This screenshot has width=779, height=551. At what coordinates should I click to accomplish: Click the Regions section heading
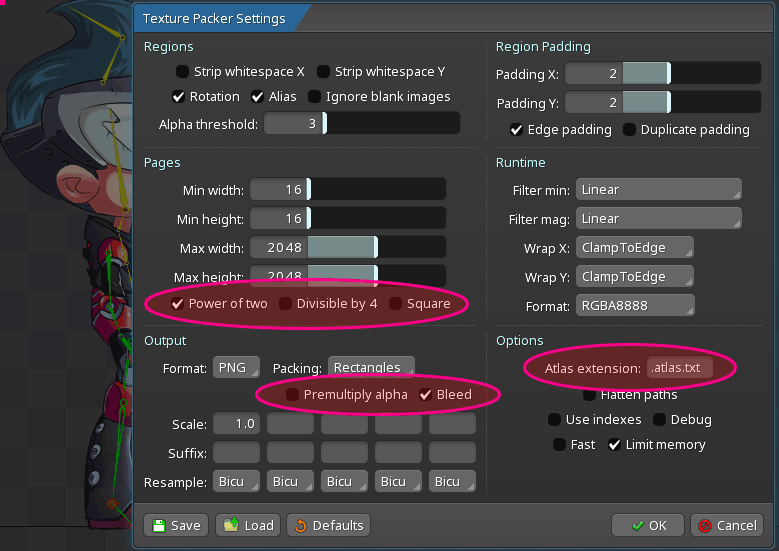(168, 47)
